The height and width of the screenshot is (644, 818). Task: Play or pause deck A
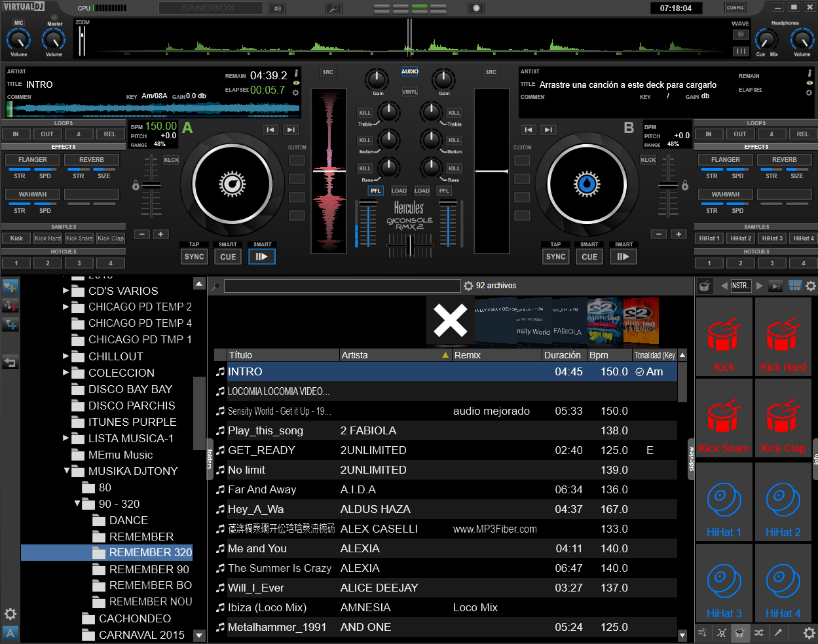tap(261, 256)
